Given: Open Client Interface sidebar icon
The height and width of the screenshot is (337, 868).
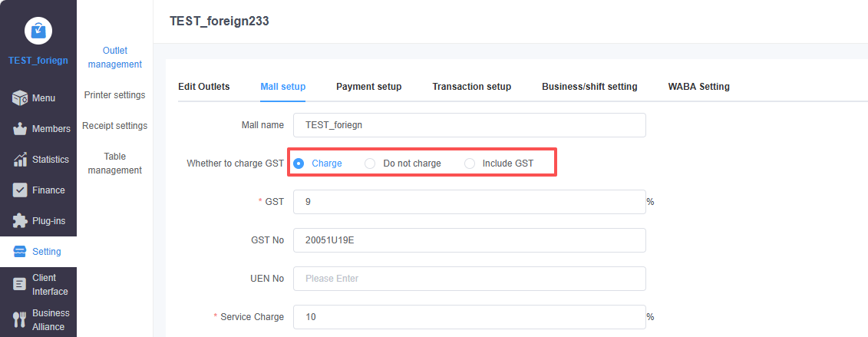Looking at the screenshot, I should pos(20,285).
